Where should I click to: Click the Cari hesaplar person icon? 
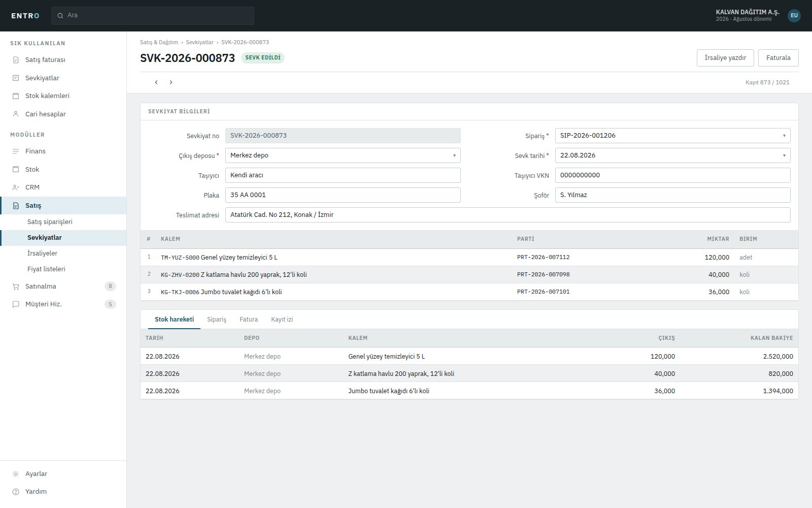(x=16, y=114)
